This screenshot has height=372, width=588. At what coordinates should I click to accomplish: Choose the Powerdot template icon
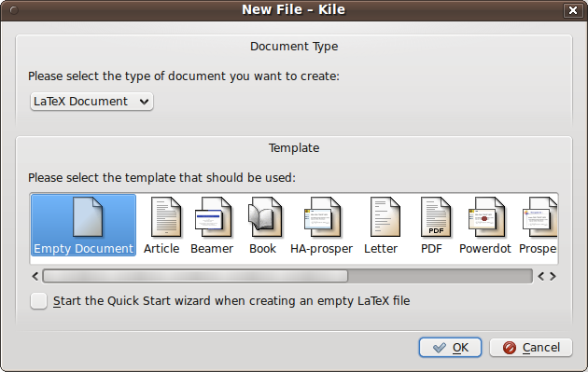click(x=486, y=217)
